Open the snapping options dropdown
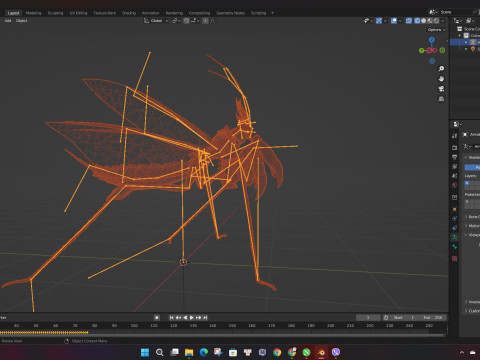The width and height of the screenshot is (480, 360). coord(195,21)
